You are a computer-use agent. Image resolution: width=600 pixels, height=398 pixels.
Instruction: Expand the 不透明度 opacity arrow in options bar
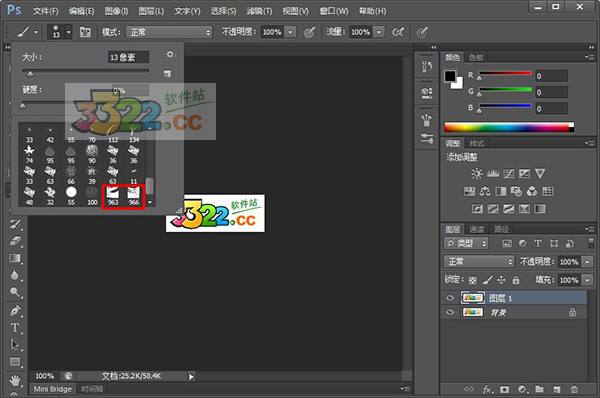coord(291,32)
